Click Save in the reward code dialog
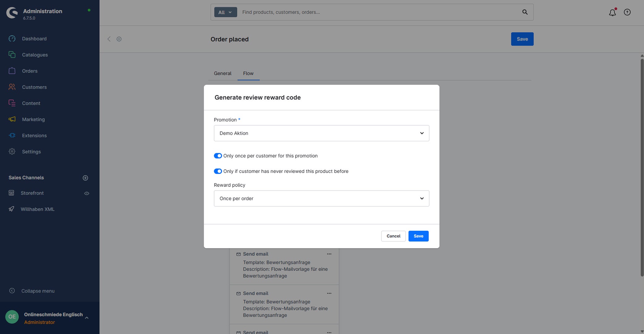Screen dimensions: 644x334 click(418, 236)
